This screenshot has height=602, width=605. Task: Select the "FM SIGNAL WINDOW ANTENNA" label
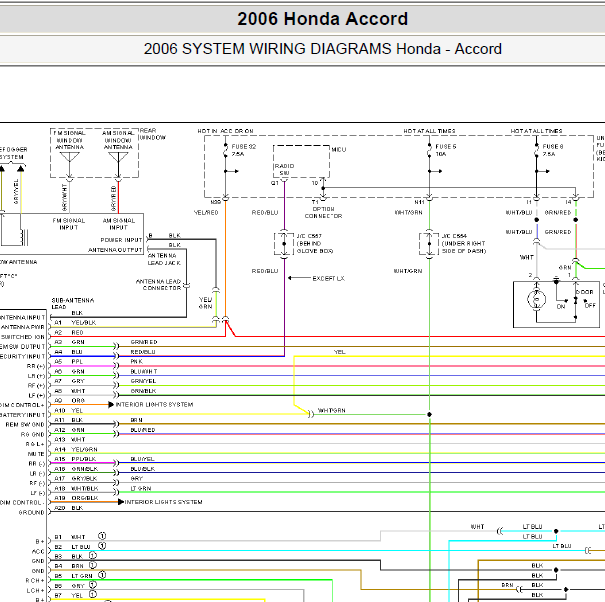[x=69, y=140]
